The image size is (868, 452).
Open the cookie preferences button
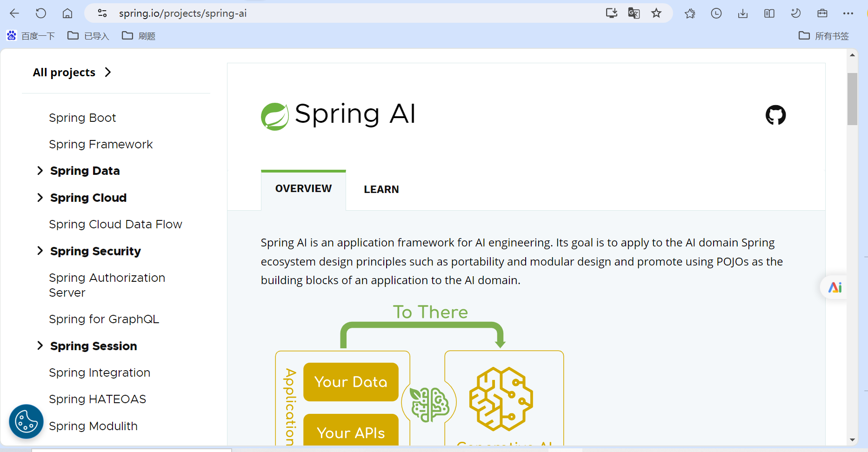pos(27,421)
